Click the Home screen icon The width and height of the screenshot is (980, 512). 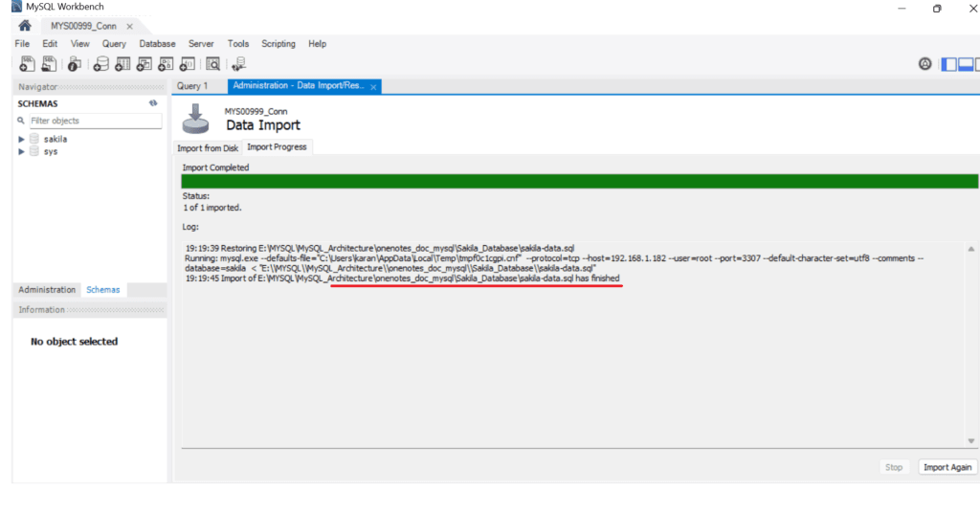pos(25,26)
